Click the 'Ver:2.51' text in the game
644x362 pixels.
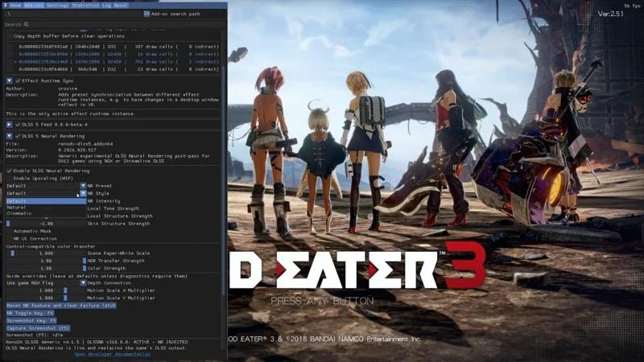[610, 14]
